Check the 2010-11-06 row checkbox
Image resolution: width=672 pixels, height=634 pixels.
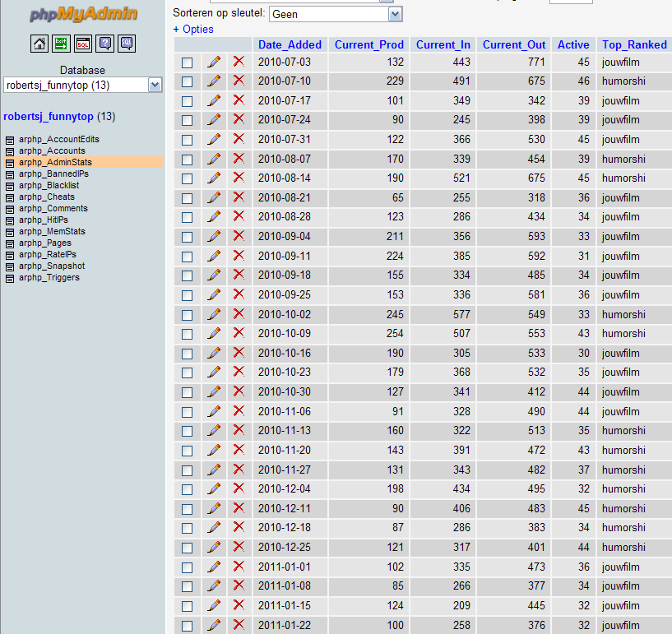(x=188, y=412)
